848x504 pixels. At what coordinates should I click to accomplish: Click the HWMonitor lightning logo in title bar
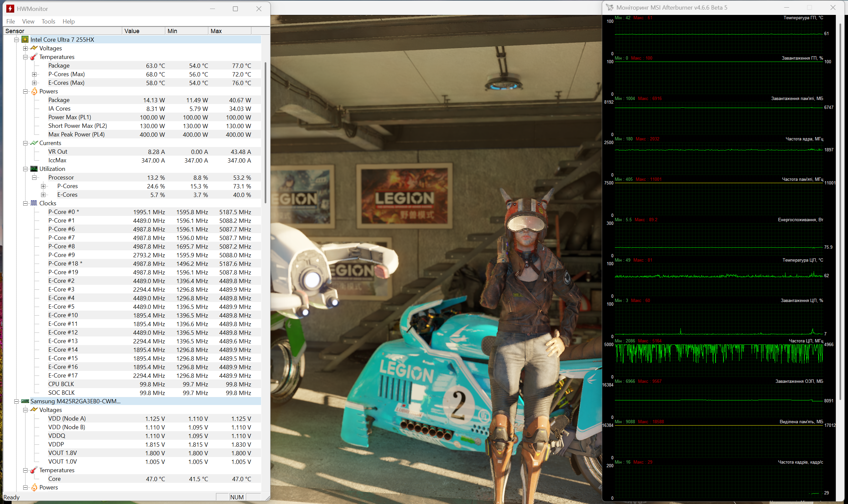tap(10, 9)
